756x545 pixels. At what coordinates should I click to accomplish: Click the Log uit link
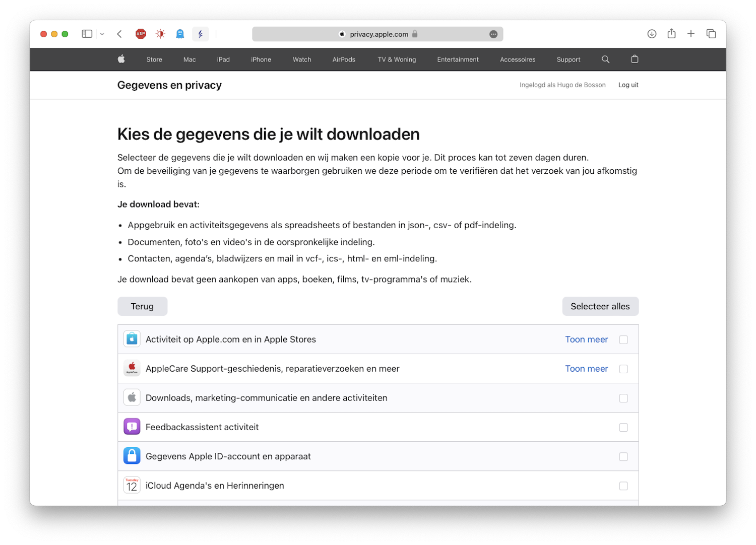pyautogui.click(x=628, y=85)
